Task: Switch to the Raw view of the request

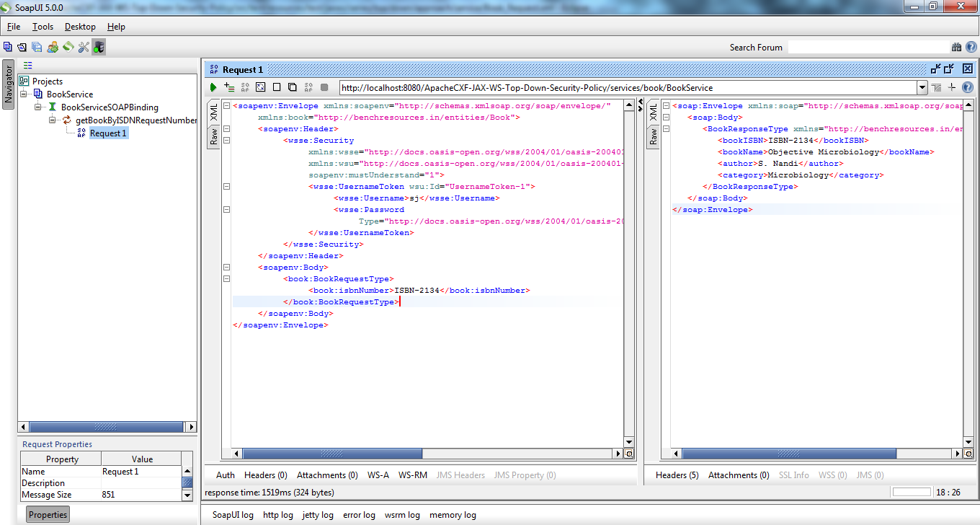Action: (x=214, y=136)
